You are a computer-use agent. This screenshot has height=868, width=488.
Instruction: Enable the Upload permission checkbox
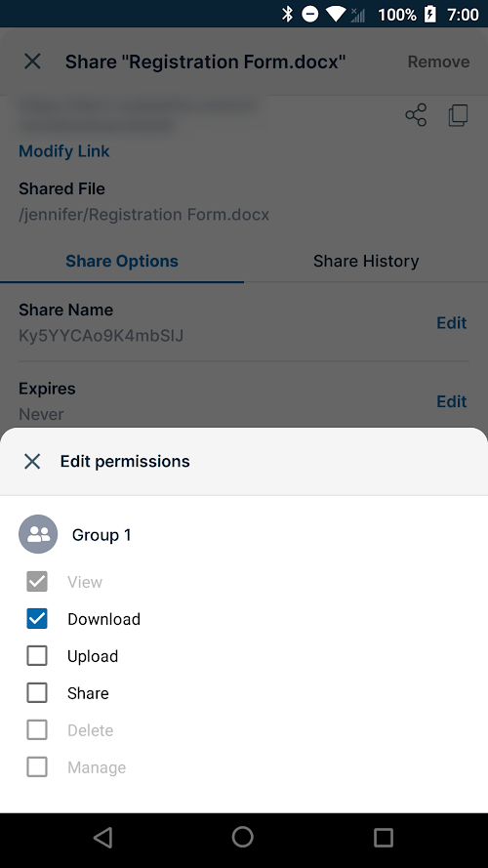pos(37,655)
